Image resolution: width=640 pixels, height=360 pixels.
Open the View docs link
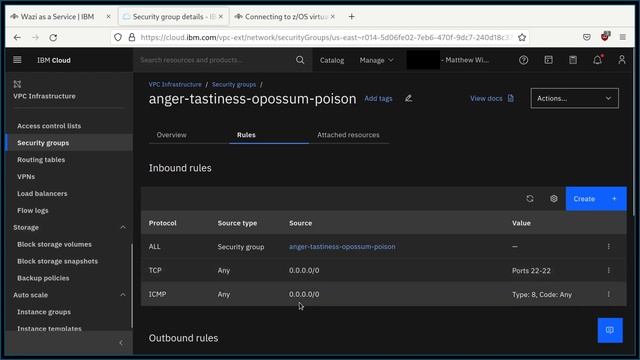486,98
